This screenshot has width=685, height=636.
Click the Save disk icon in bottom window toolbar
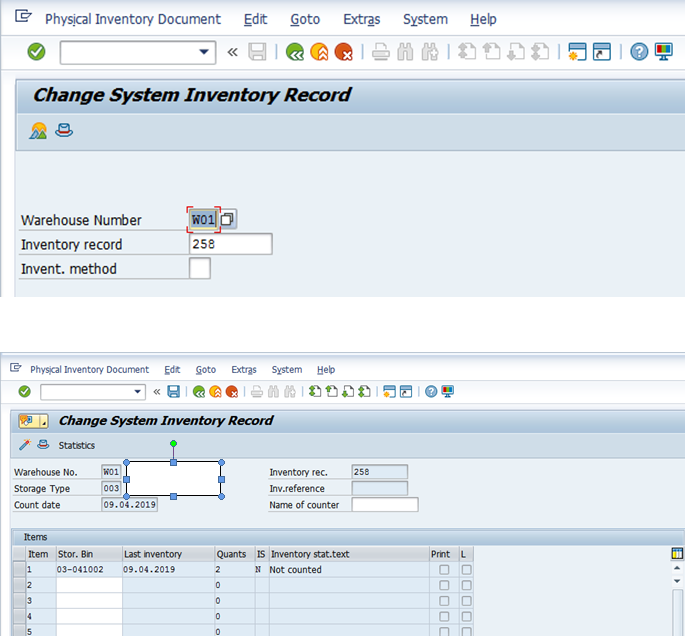pyautogui.click(x=173, y=391)
